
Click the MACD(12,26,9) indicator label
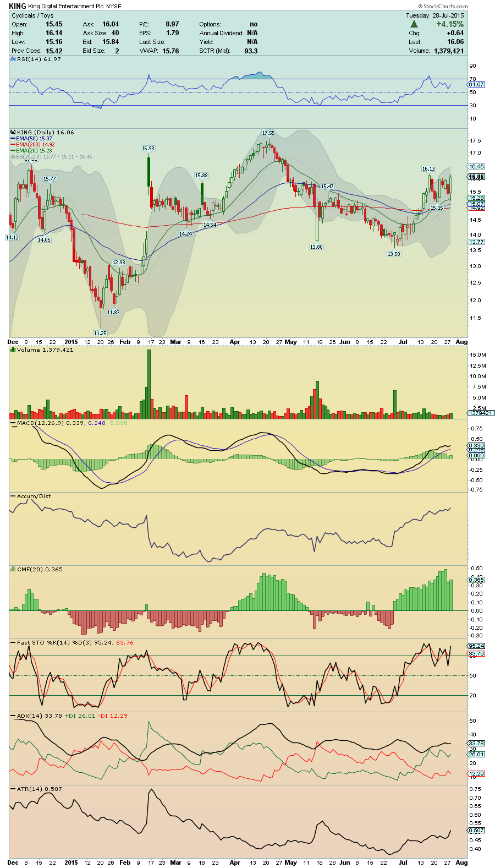coord(41,423)
